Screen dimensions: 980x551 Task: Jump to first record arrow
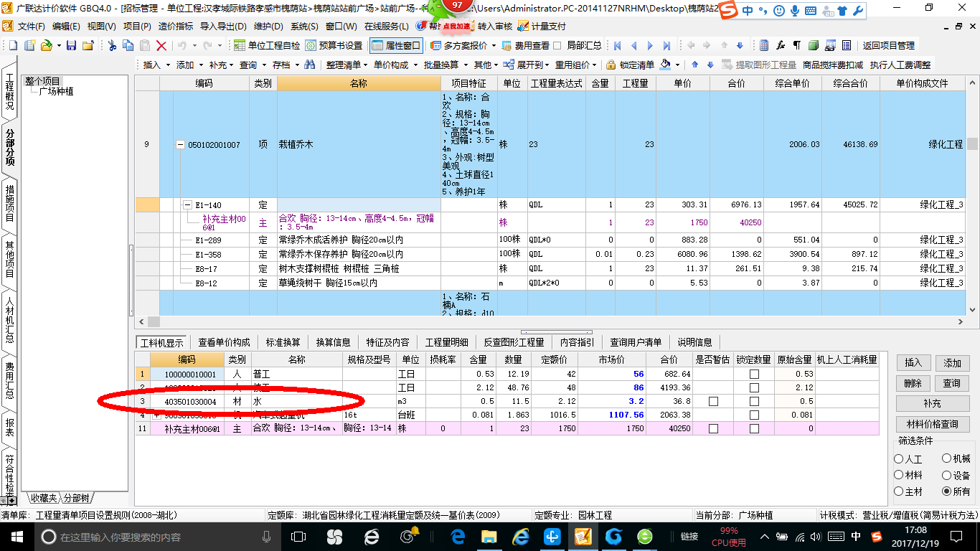617,45
